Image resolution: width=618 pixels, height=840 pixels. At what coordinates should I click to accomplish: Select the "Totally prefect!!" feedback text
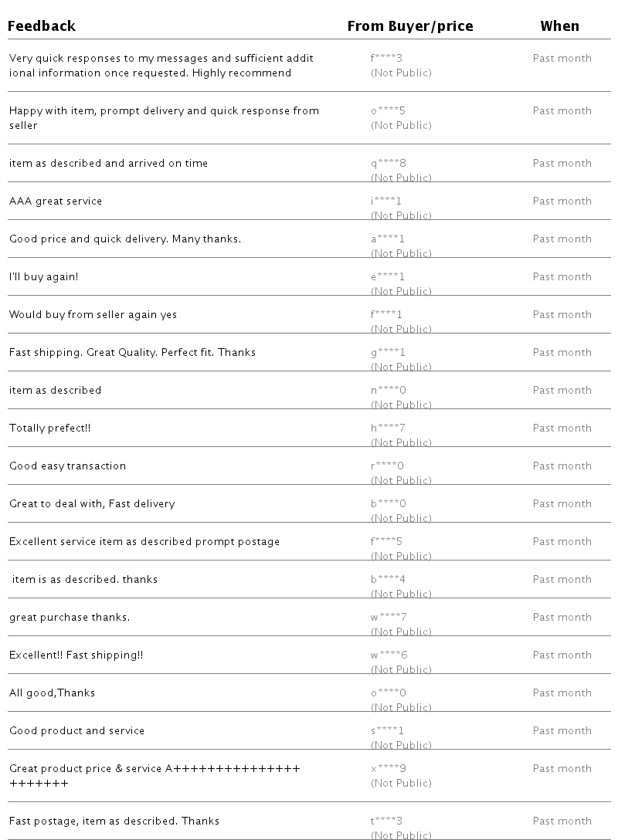(x=49, y=428)
